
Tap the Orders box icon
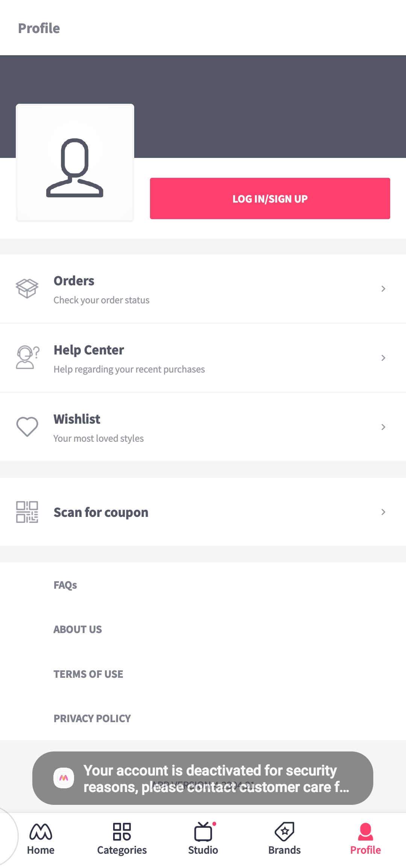point(27,288)
